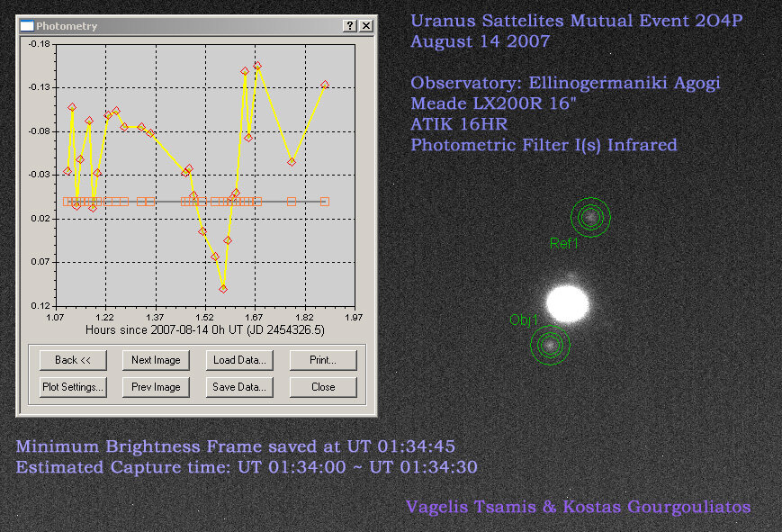This screenshot has height=532, width=782.
Task: Click the bright Uranus disk in image
Action: click(568, 303)
